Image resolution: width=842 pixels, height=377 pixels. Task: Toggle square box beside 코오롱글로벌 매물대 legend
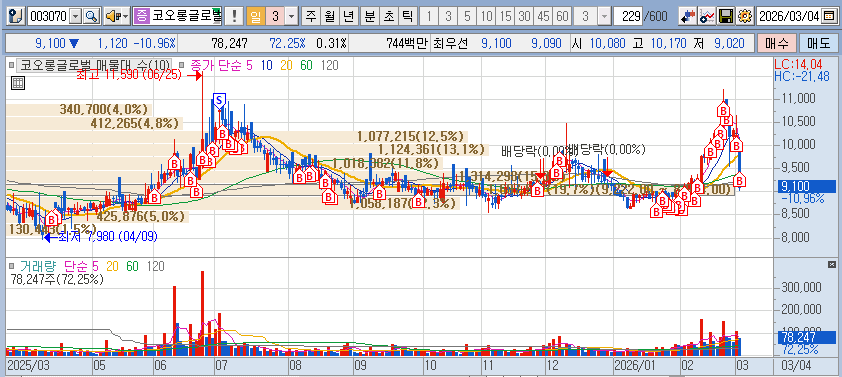click(11, 66)
